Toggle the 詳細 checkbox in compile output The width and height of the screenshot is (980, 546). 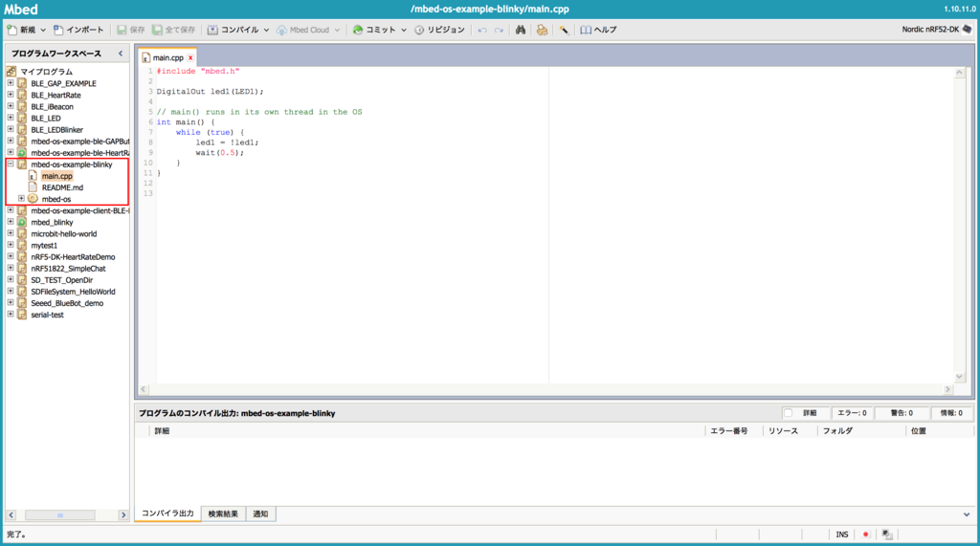click(789, 413)
